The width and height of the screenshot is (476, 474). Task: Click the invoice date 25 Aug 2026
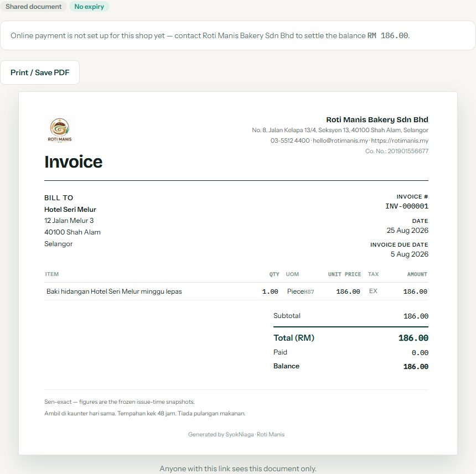click(407, 231)
